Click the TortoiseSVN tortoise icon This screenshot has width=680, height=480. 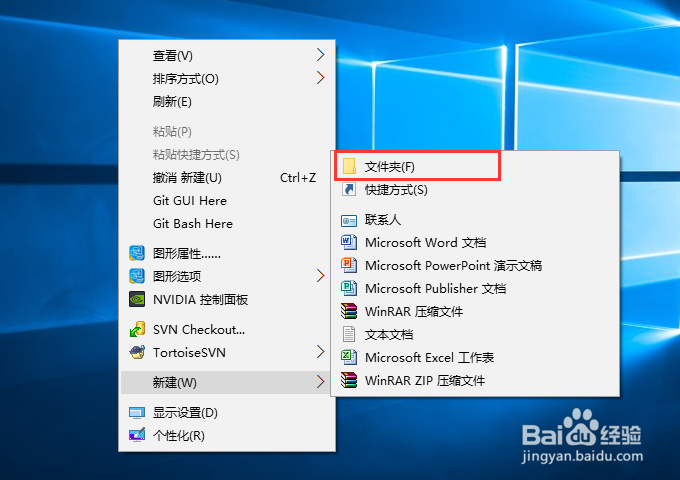click(x=137, y=352)
